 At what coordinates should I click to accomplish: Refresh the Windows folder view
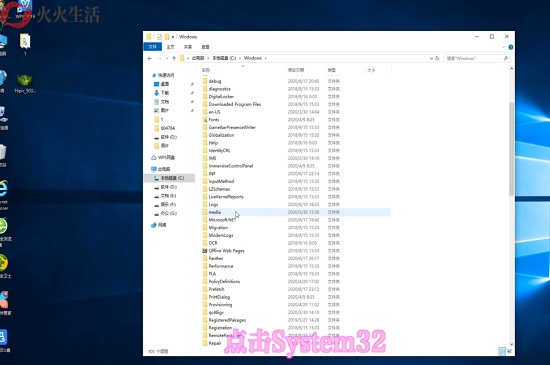tap(437, 58)
